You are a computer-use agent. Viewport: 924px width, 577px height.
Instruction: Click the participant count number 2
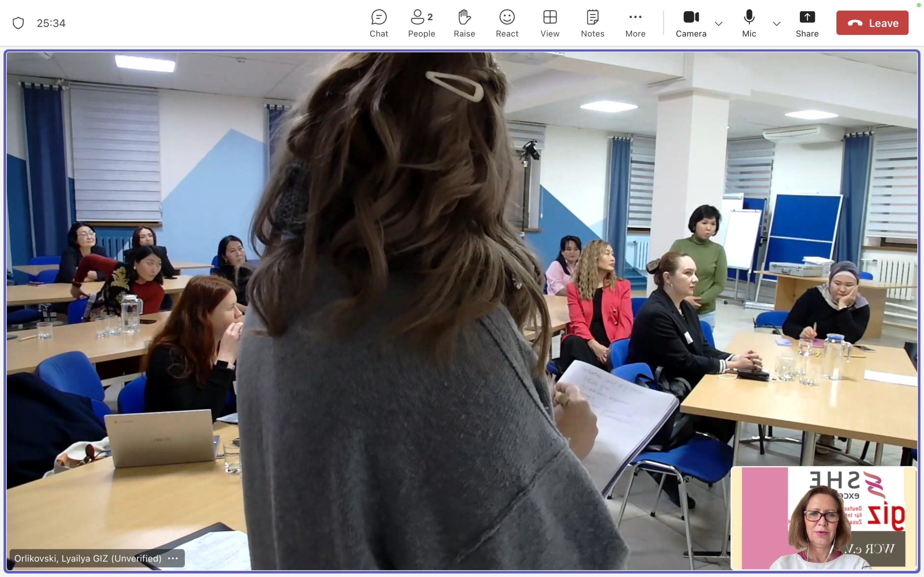point(430,17)
